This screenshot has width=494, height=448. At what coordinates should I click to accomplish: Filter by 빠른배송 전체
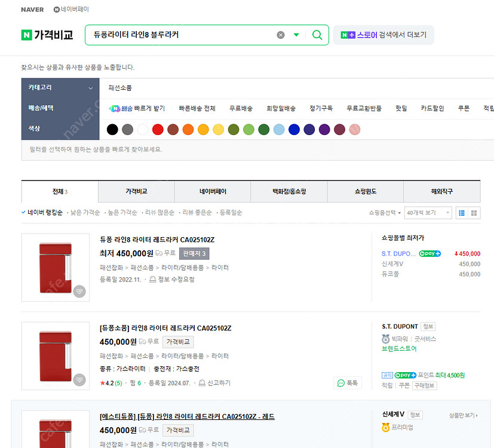click(197, 108)
